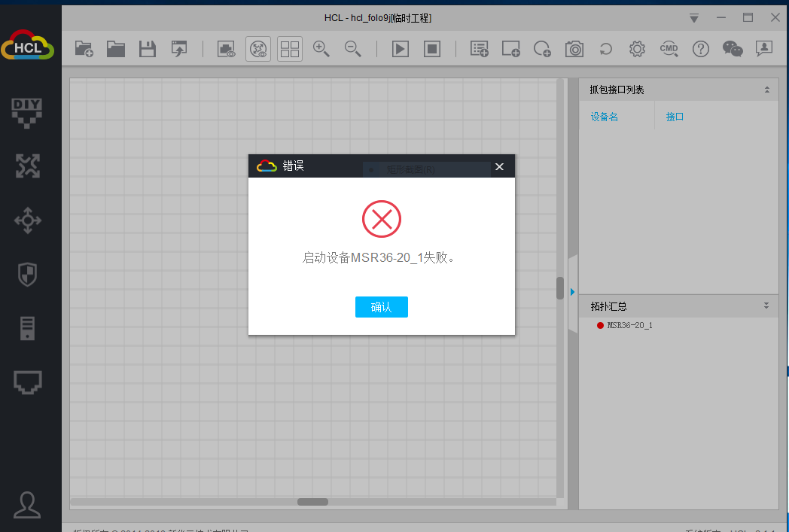
Task: Collapse right side panel with blue arrow
Action: point(572,291)
